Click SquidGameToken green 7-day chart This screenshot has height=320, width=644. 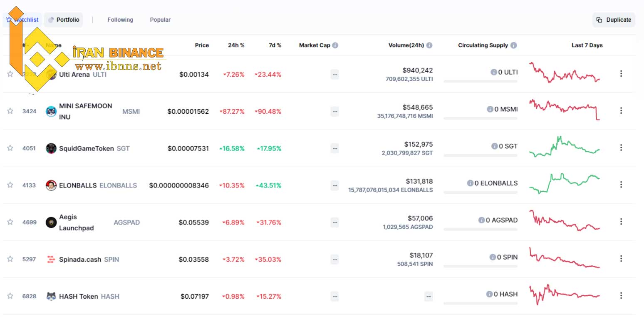(565, 147)
